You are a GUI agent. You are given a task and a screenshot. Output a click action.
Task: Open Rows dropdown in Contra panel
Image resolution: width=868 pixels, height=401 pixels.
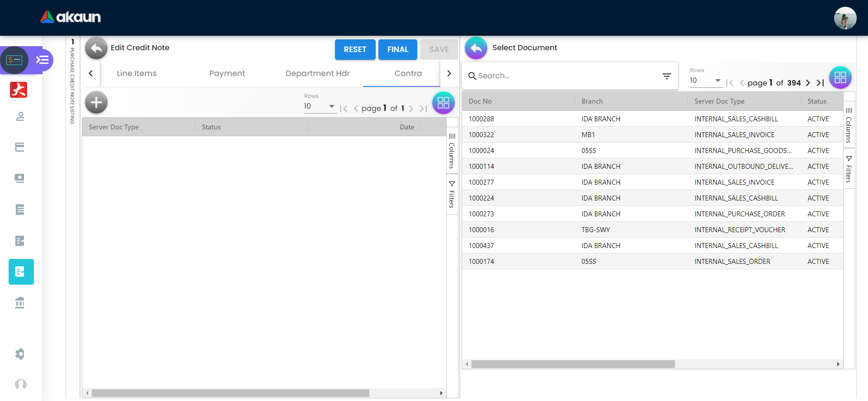[319, 106]
